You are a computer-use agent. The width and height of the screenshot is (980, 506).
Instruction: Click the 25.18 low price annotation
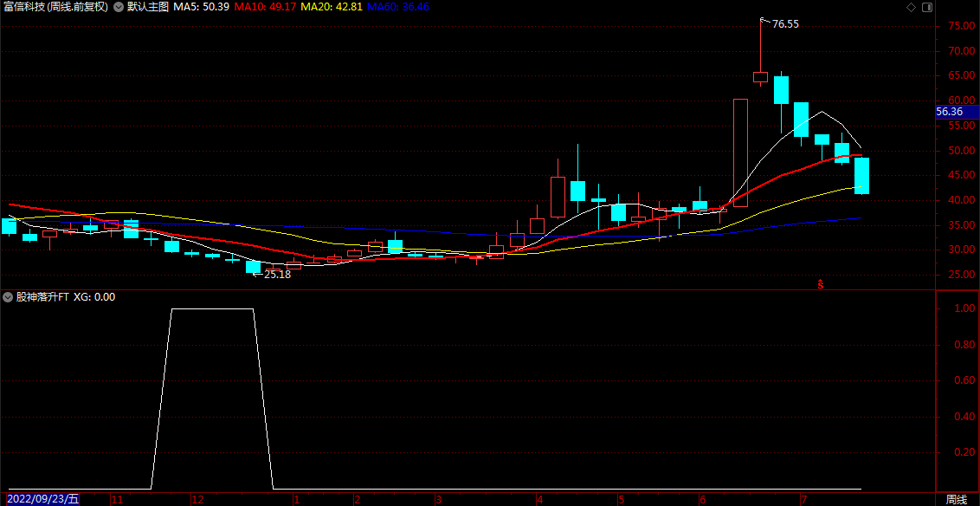(x=278, y=274)
